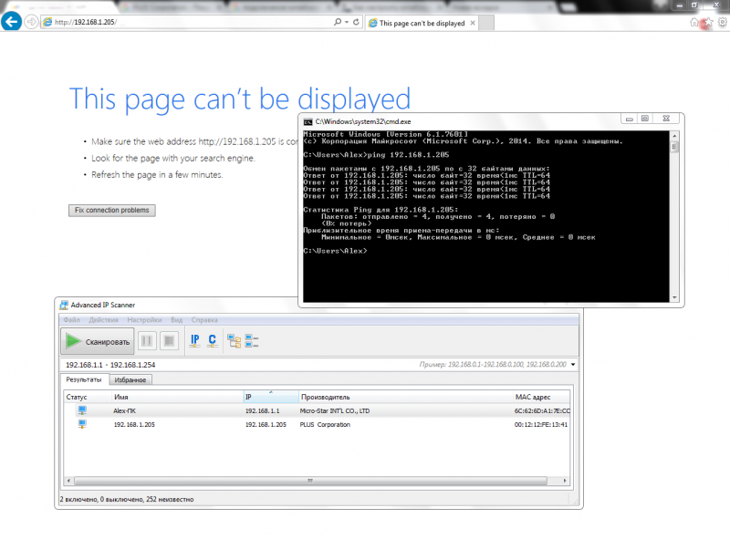This screenshot has height=560, width=730.
Task: Click the IP range input field
Action: click(x=228, y=365)
